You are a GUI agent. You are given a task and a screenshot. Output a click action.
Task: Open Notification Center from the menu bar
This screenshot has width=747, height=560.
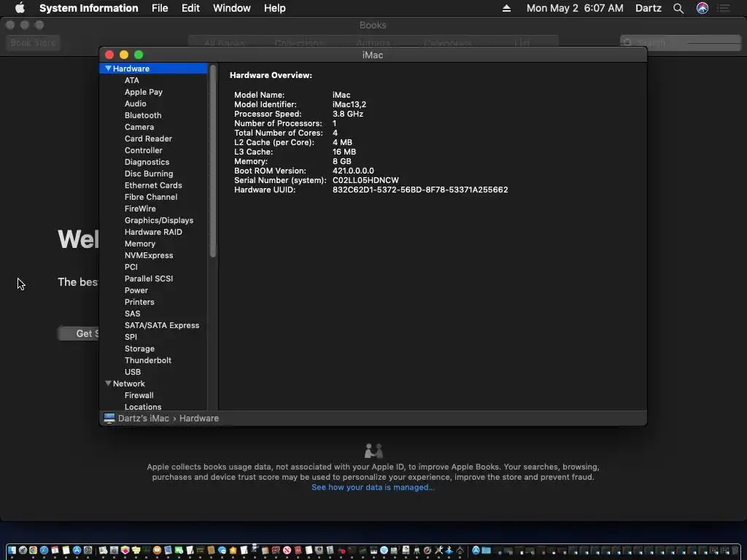(x=724, y=8)
